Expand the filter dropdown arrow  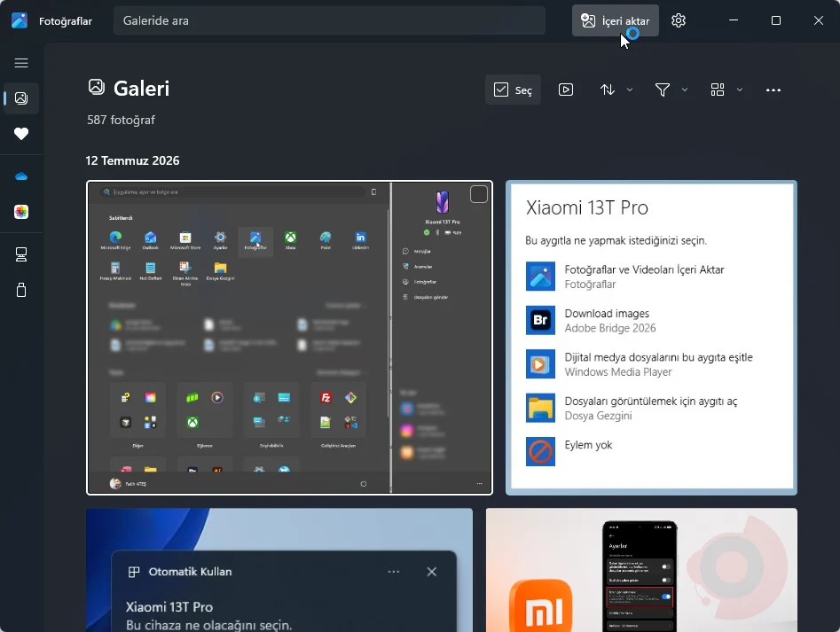(x=685, y=90)
